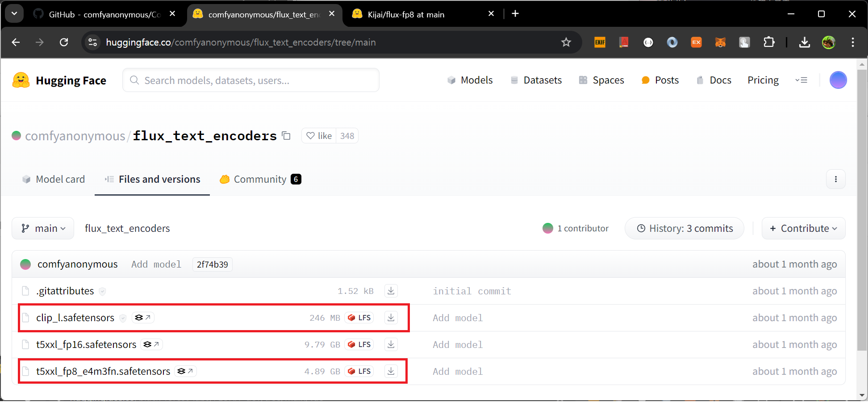Open the tab search dropdown
This screenshot has width=868, height=402.
pyautogui.click(x=14, y=14)
